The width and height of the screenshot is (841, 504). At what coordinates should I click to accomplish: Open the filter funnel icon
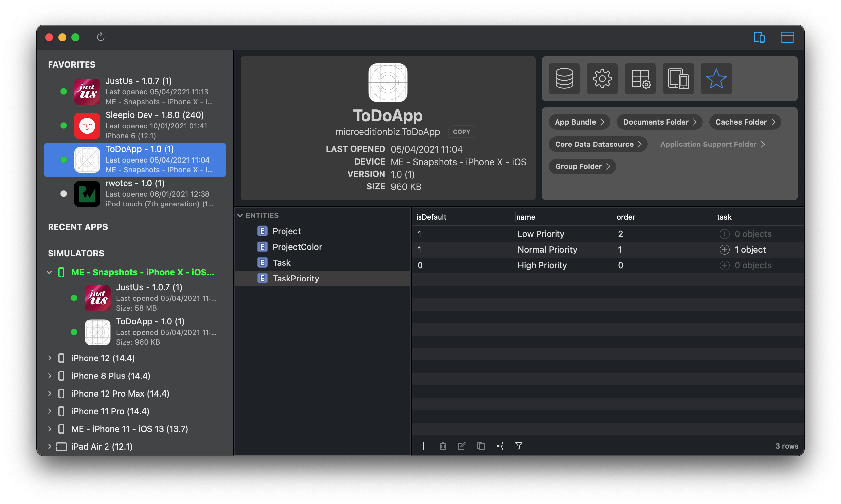(519, 446)
